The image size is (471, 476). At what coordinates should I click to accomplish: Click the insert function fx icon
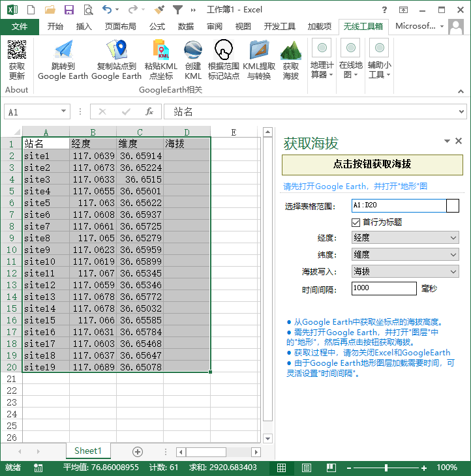click(149, 112)
